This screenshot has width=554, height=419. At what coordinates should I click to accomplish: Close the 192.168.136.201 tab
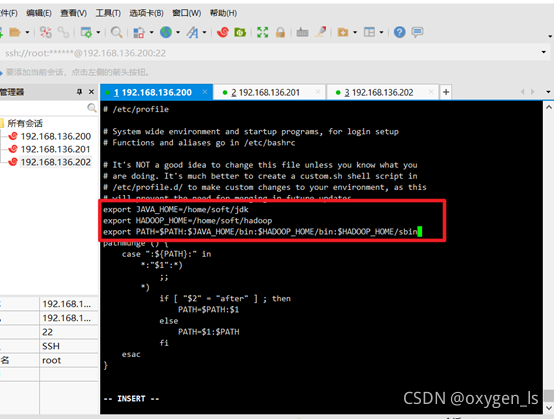(318, 92)
